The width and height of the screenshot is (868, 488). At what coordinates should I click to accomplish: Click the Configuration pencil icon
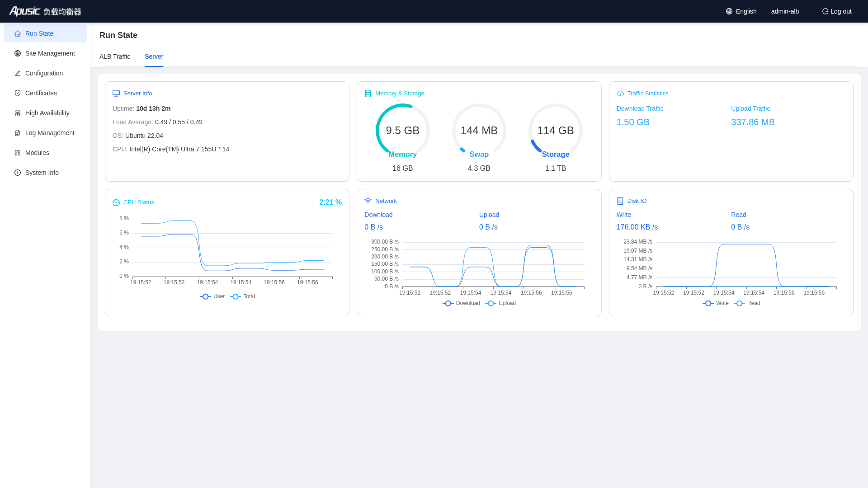pos(18,73)
